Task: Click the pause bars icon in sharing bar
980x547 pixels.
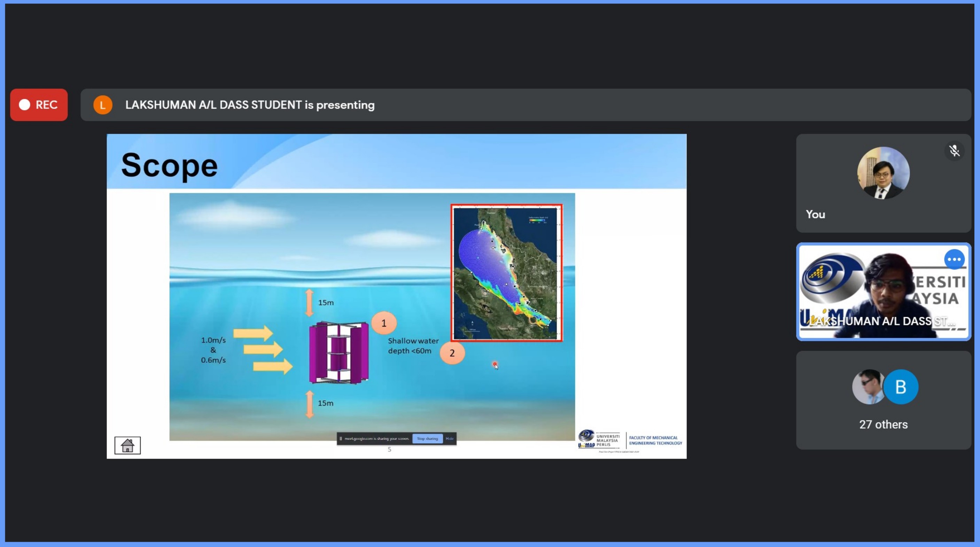Action: (x=341, y=439)
